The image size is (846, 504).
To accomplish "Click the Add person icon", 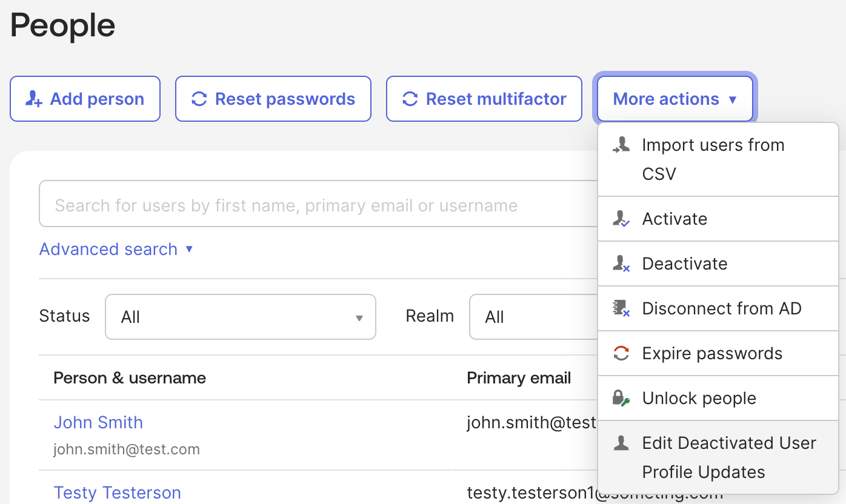I will coord(33,99).
